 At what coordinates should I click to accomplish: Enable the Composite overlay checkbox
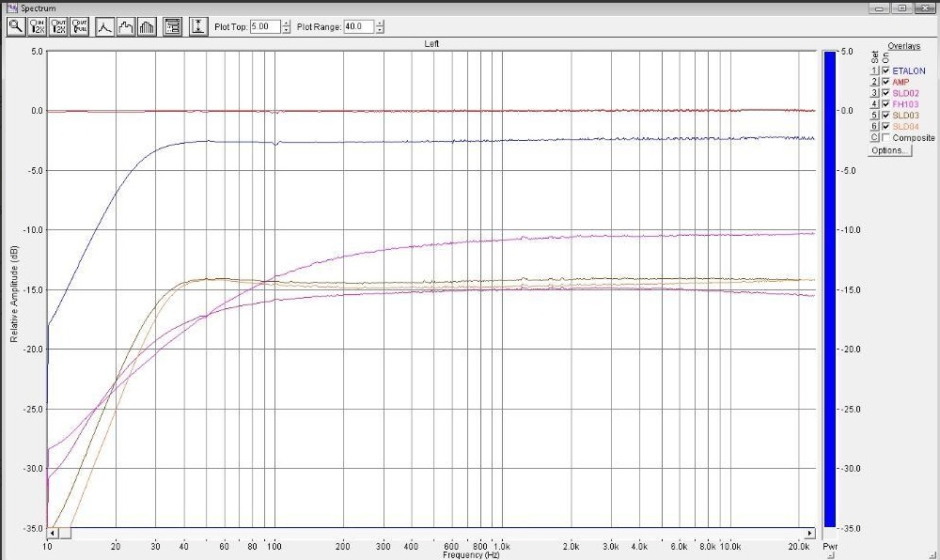coord(885,138)
